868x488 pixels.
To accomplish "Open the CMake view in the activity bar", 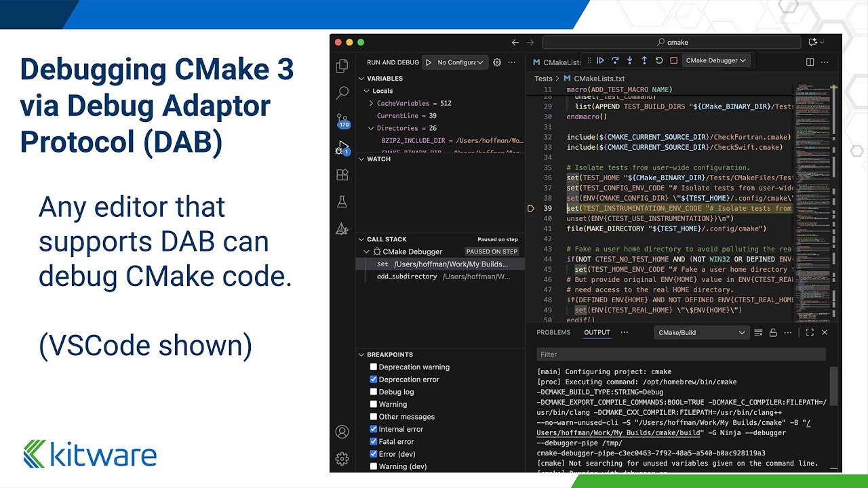I will [x=342, y=229].
